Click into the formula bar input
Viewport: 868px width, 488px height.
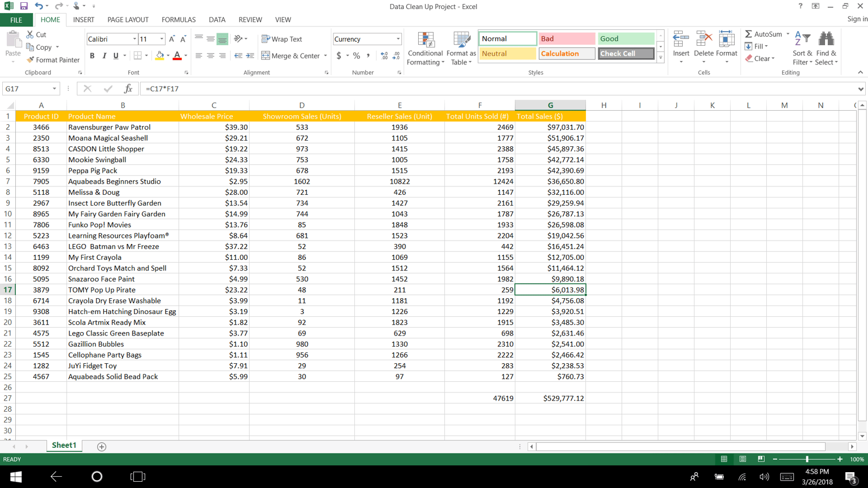pyautogui.click(x=498, y=89)
